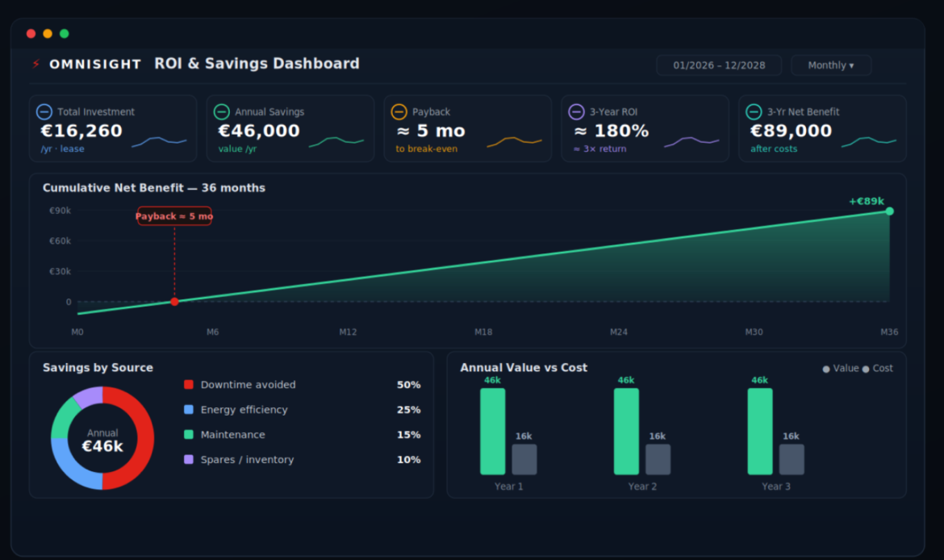Click the Annual Savings sparkline chart
This screenshot has height=560, width=944.
336,142
